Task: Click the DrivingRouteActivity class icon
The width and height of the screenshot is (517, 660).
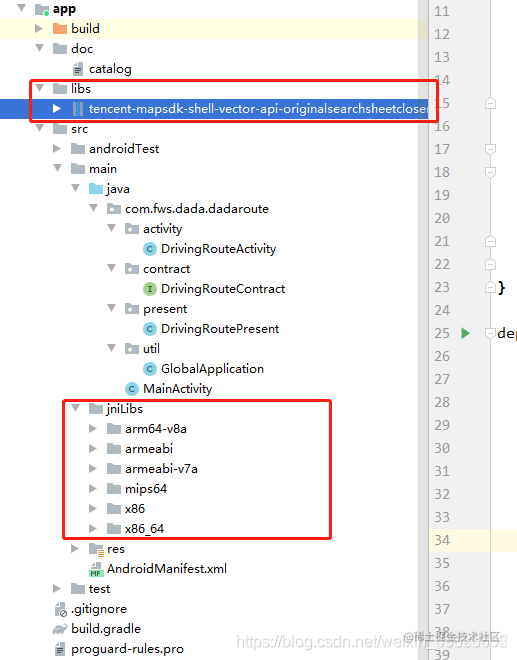Action: click(x=149, y=249)
